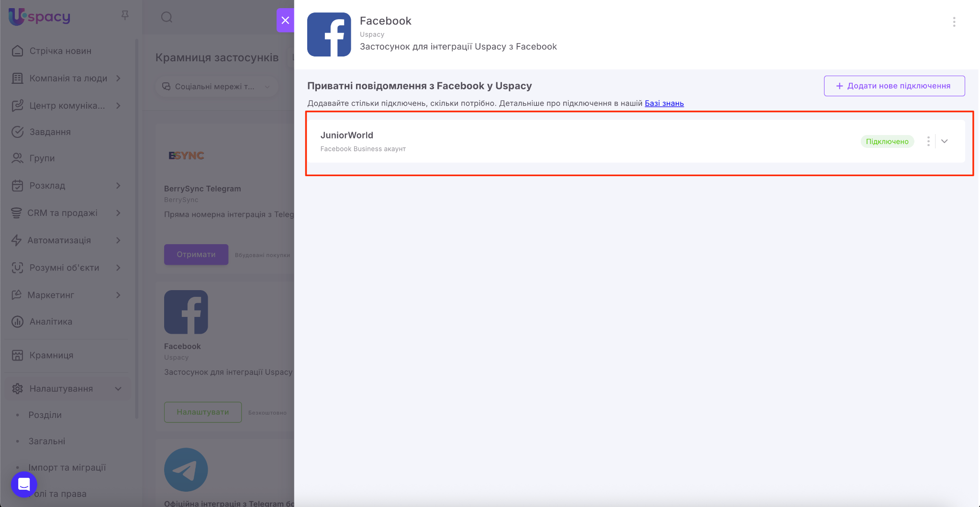Image resolution: width=980 pixels, height=507 pixels.
Task: Click the Uspacy logo
Action: click(x=40, y=17)
